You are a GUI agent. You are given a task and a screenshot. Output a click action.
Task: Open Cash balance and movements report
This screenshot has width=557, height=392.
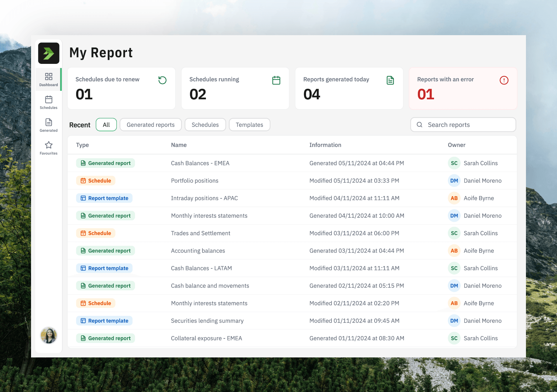(x=210, y=286)
